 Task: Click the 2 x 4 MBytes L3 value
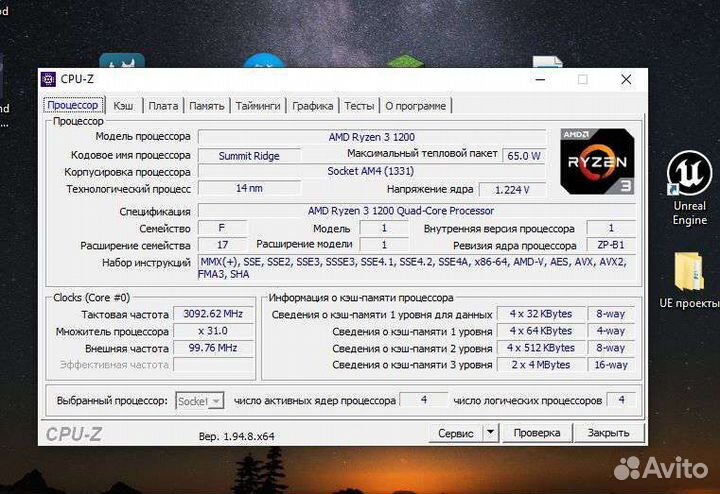541,365
